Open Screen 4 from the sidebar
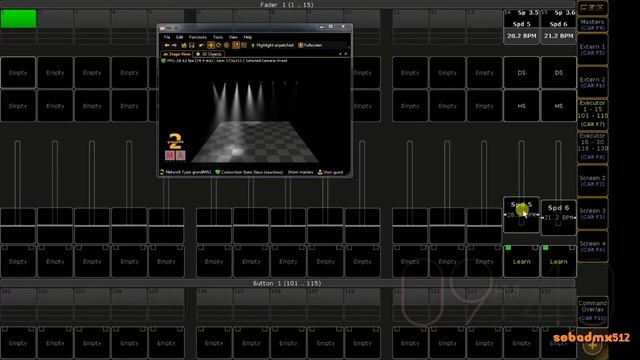This screenshot has height=360, width=640. coord(592,247)
